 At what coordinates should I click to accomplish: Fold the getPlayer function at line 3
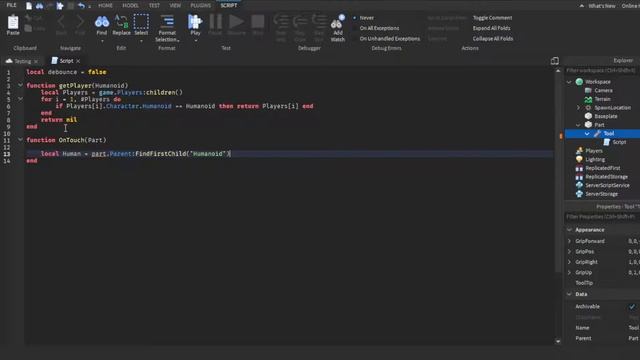click(20, 85)
